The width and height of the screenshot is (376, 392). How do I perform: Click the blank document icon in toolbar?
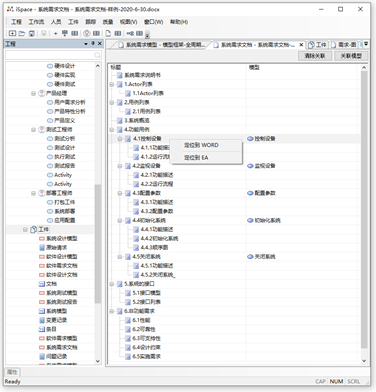click(x=108, y=33)
